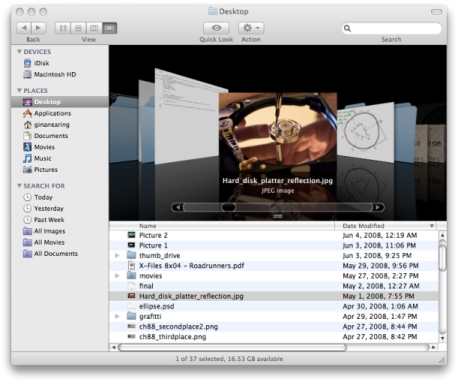
Task: Click the Quick Look eye icon
Action: 216,28
